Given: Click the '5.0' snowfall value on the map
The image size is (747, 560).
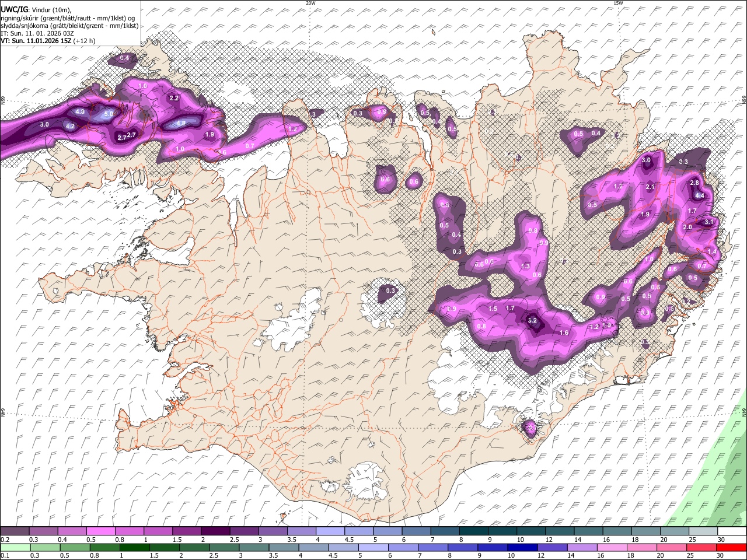Looking at the screenshot, I should 109,114.
